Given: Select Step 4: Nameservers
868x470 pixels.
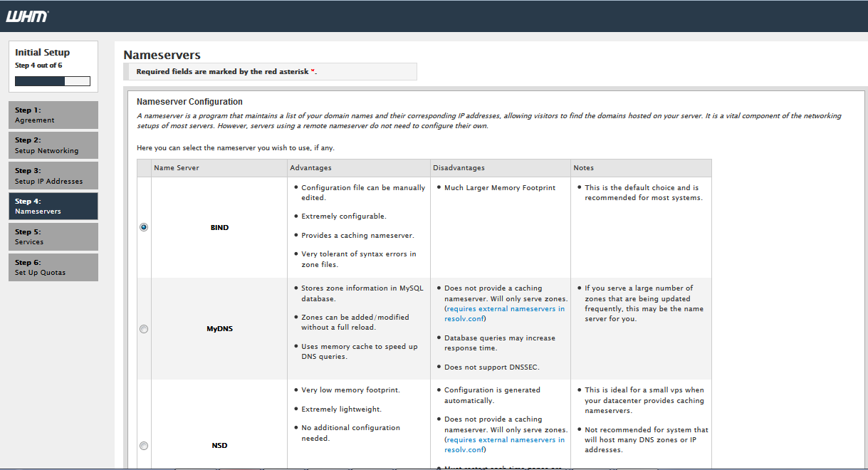Looking at the screenshot, I should coord(53,207).
